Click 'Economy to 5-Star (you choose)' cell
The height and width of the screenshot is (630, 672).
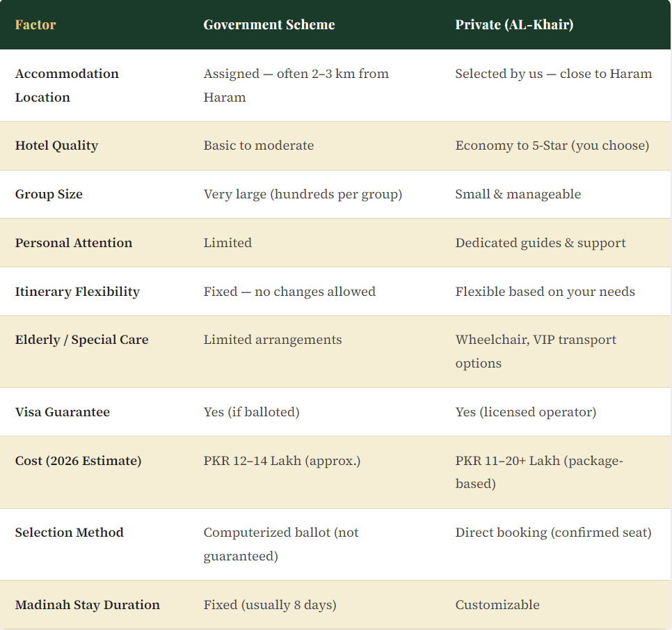552,145
